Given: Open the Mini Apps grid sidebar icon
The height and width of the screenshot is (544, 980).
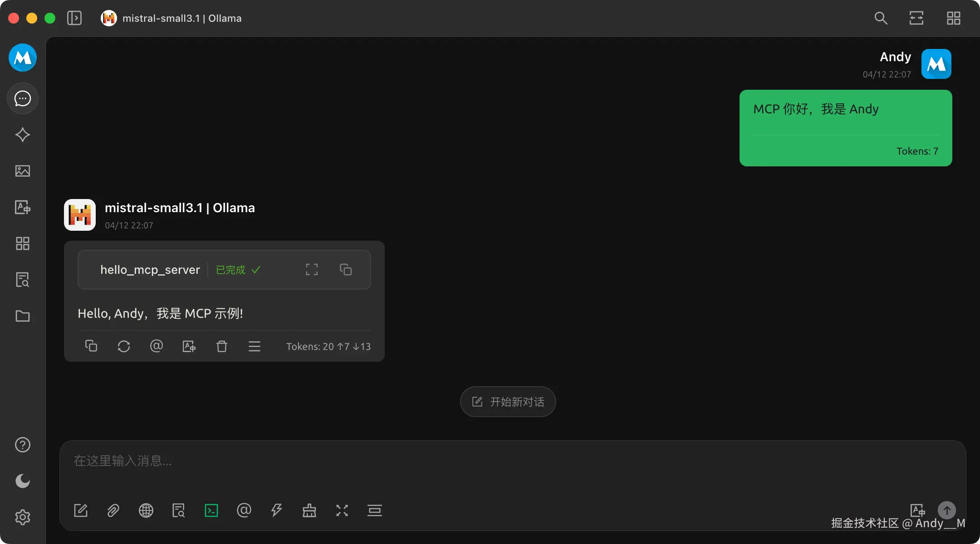Looking at the screenshot, I should 22,243.
